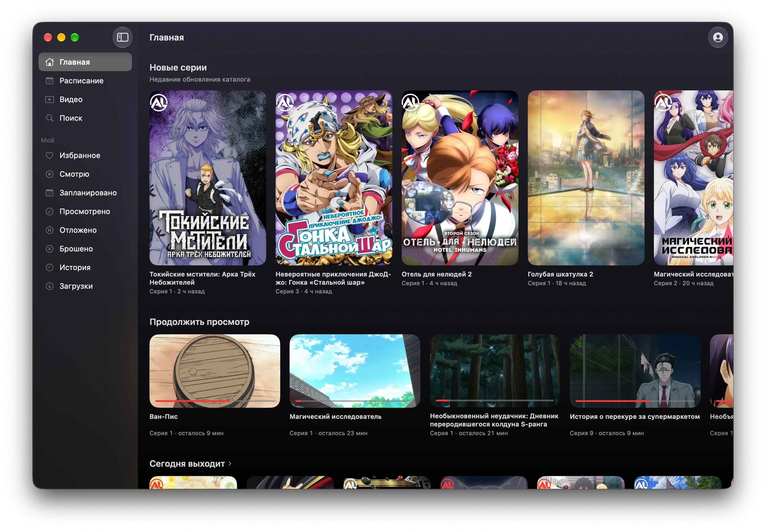Click the История clock icon
The width and height of the screenshot is (766, 532).
coord(49,267)
